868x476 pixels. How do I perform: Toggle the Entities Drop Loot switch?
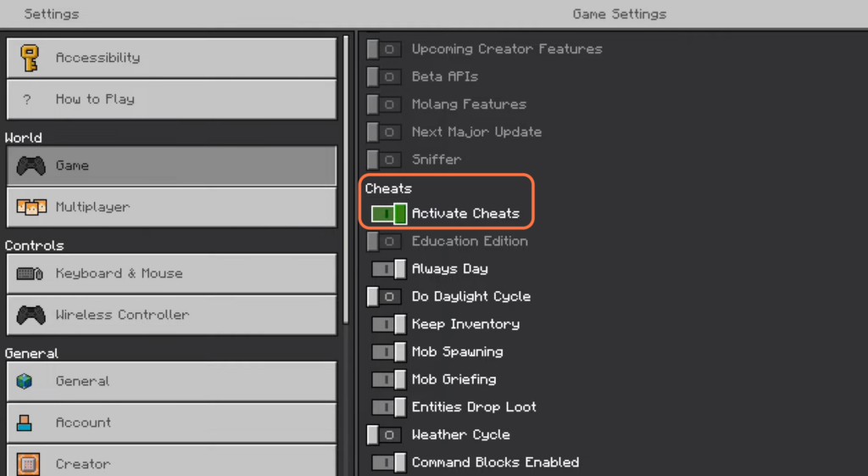[389, 407]
